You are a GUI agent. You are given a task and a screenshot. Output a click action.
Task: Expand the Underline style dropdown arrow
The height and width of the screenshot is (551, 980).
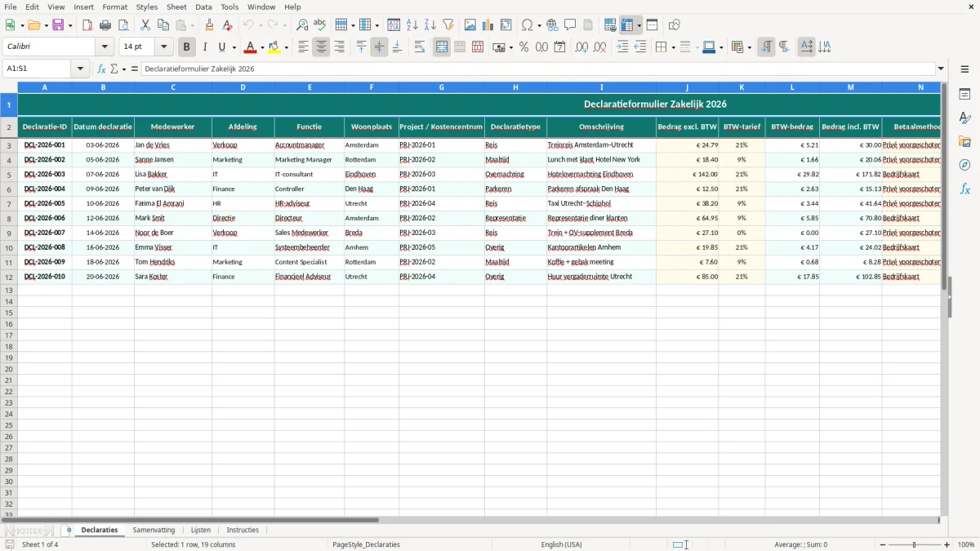(x=234, y=47)
